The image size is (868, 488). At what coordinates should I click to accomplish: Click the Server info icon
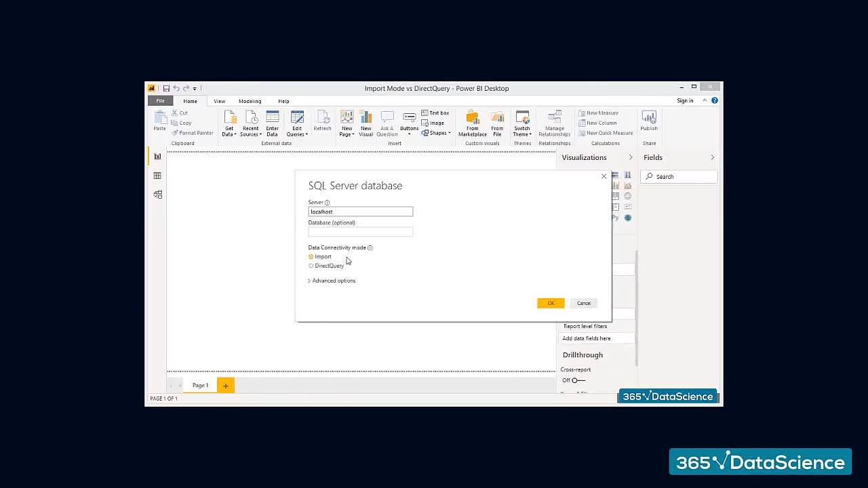tap(327, 203)
